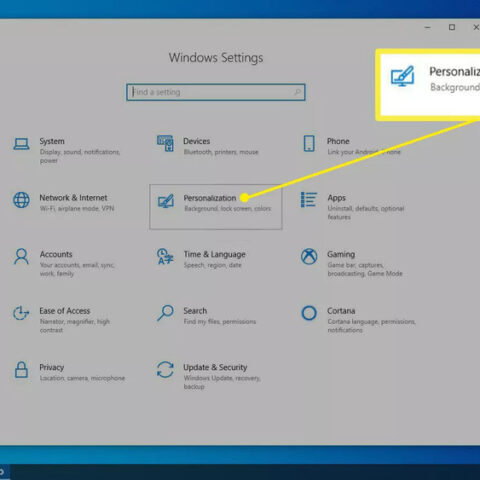Open the Time & Language icon
Image resolution: width=480 pixels, height=480 pixels.
point(165,256)
